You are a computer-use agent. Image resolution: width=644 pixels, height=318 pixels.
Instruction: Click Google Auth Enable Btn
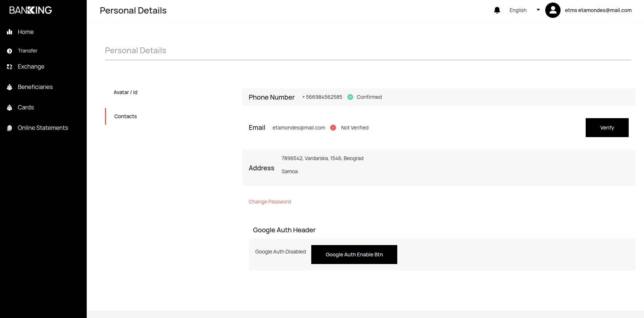pyautogui.click(x=354, y=255)
